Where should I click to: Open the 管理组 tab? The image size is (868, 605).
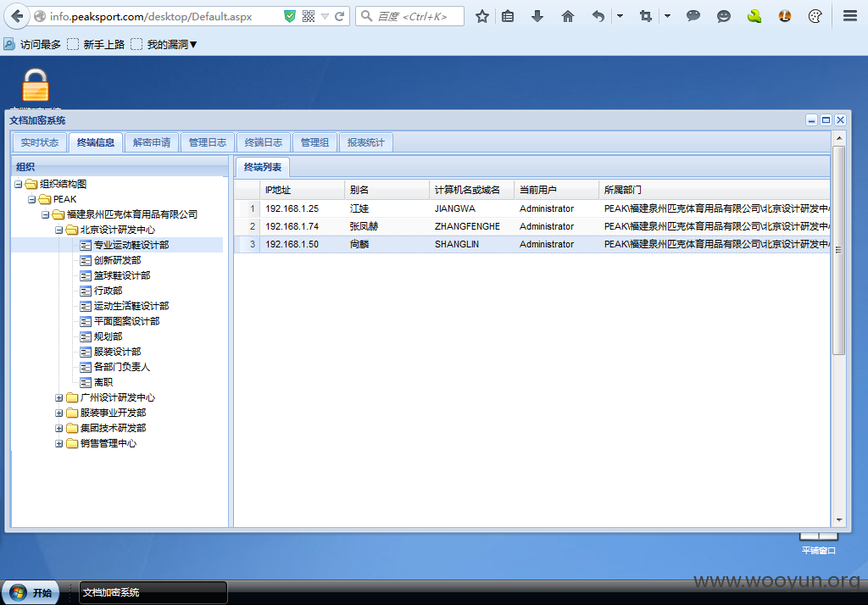coord(314,143)
